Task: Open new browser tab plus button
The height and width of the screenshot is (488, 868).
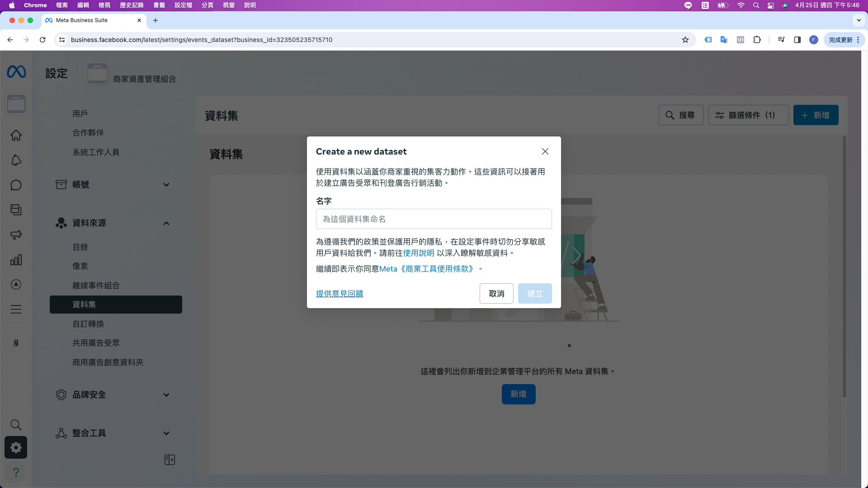Action: click(x=156, y=20)
